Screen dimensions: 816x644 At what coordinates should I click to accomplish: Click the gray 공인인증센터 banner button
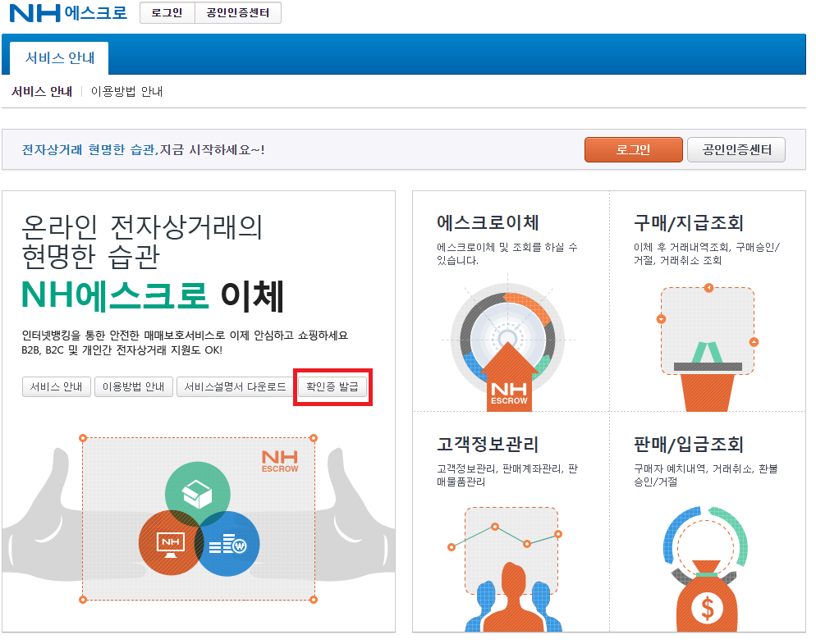[x=736, y=150]
